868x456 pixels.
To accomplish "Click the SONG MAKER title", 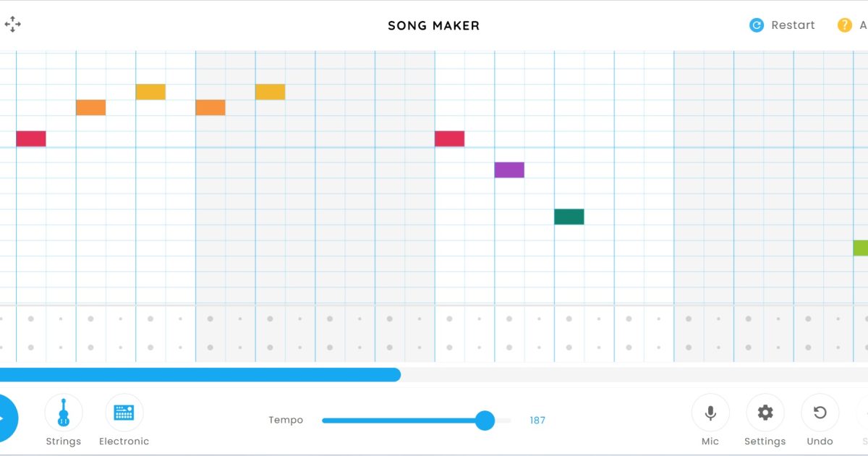I will (434, 25).
